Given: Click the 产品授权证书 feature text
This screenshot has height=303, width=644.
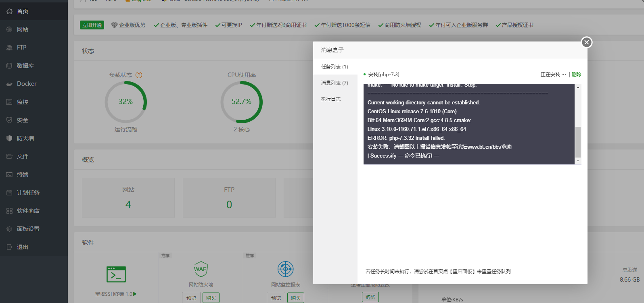Looking at the screenshot, I should point(517,25).
